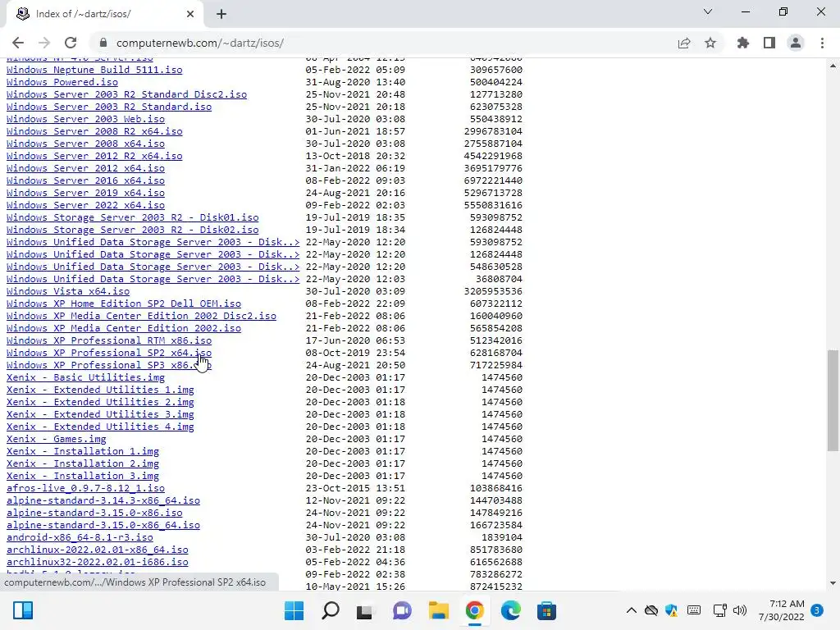View site security lock info
840x630 pixels.
click(x=103, y=43)
